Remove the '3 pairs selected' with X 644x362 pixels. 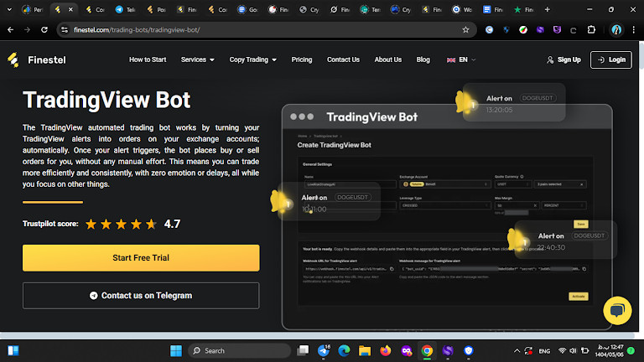pyautogui.click(x=582, y=184)
